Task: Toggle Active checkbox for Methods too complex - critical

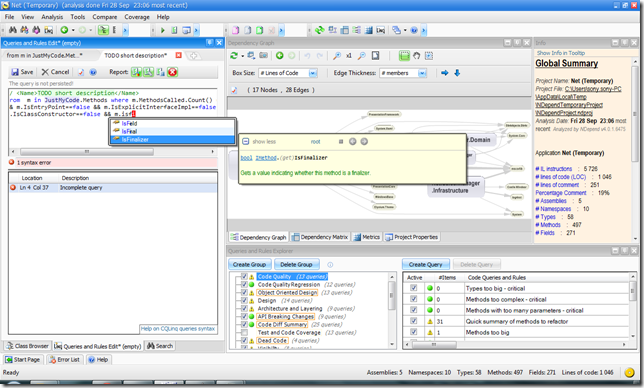Action: pos(414,299)
